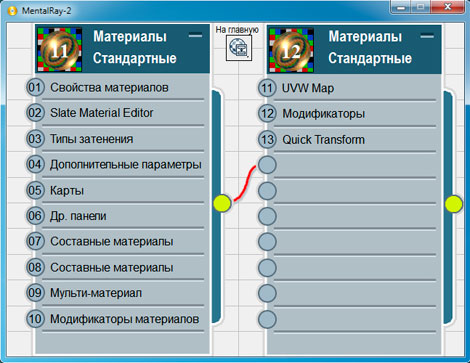Open the Мульти-материал entry
This screenshot has width=470, height=363.
96,293
